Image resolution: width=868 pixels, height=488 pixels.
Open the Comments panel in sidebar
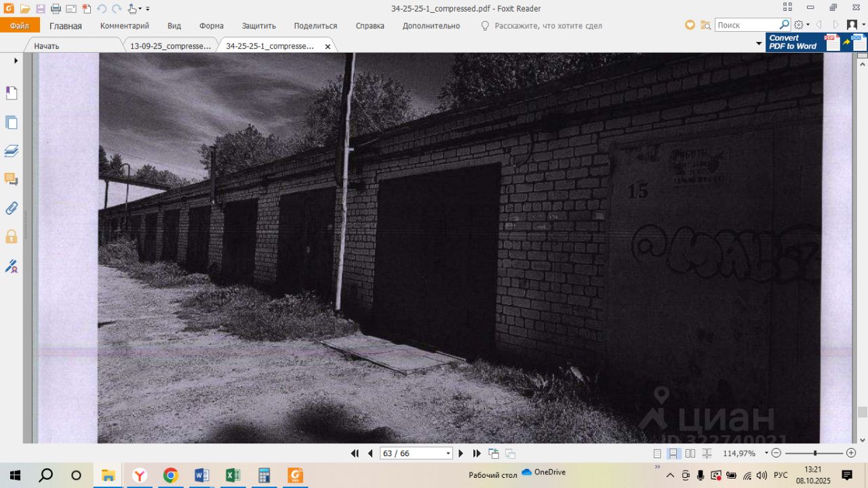click(12, 180)
